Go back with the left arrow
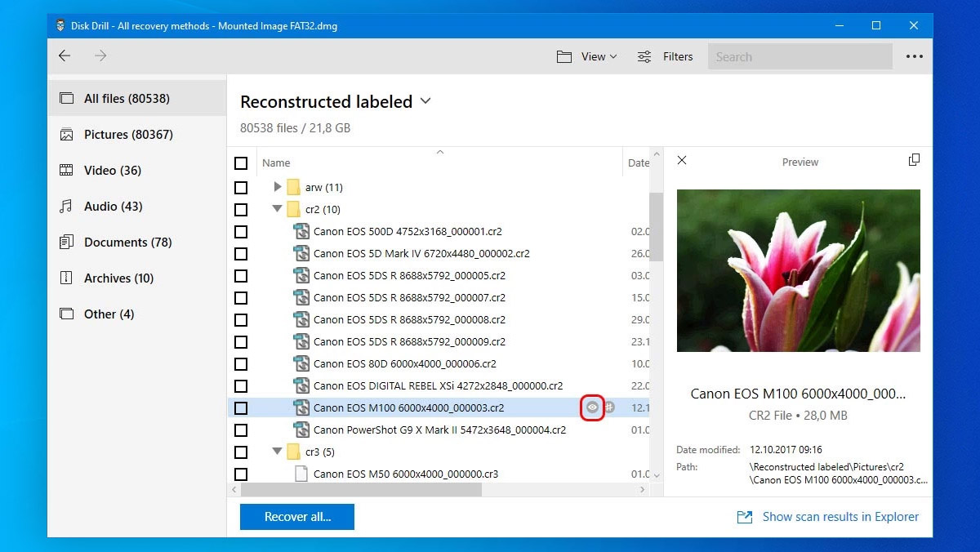 click(65, 56)
